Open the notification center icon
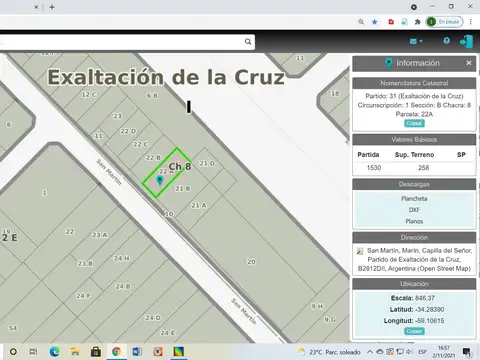This screenshot has width=480, height=360. (467, 352)
